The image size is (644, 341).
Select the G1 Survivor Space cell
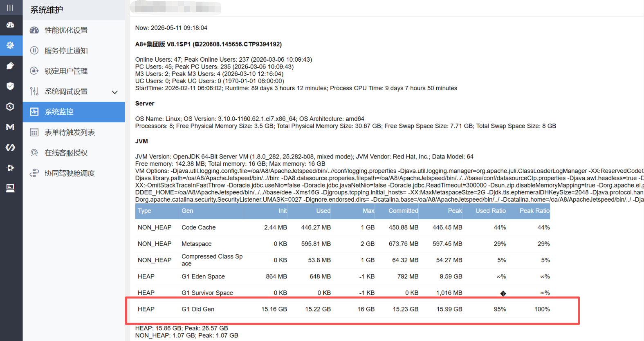click(x=207, y=293)
